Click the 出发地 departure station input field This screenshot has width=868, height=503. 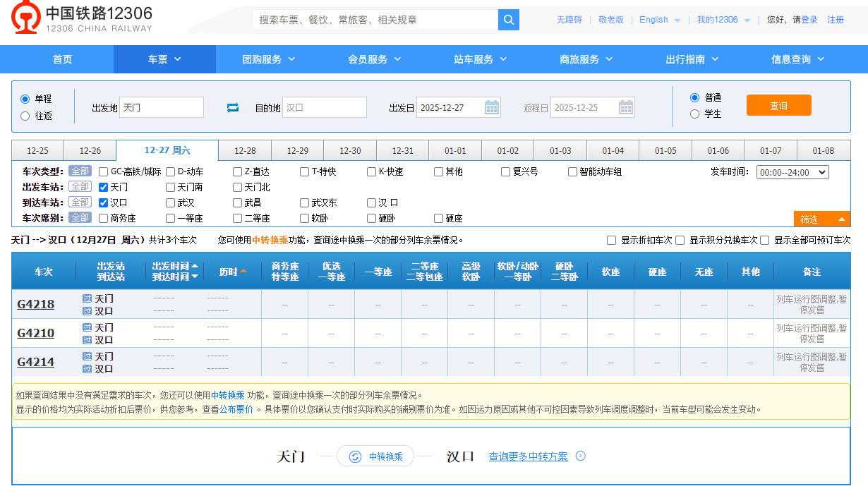click(161, 107)
